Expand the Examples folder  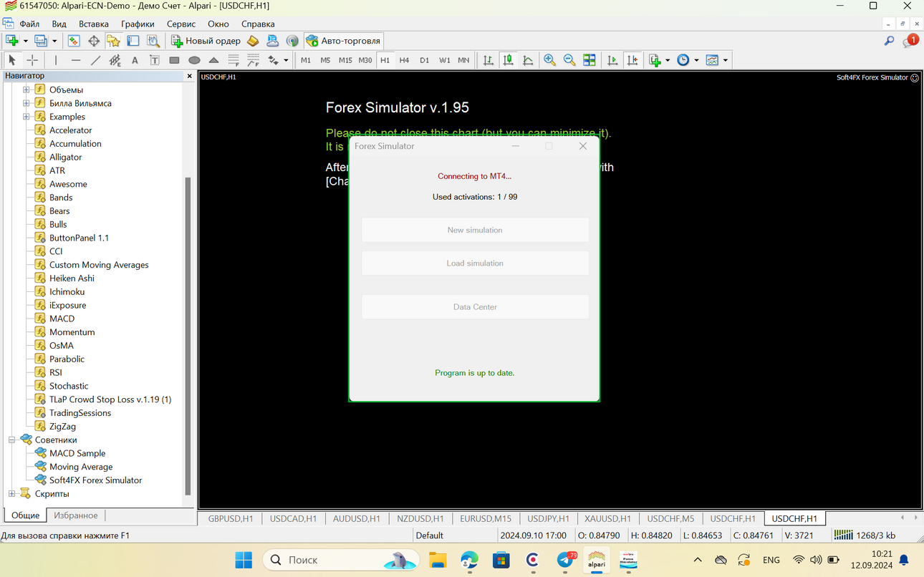pos(27,117)
